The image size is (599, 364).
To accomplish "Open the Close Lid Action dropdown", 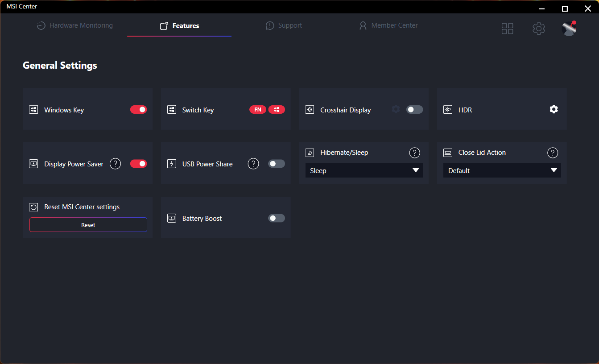I will 502,170.
